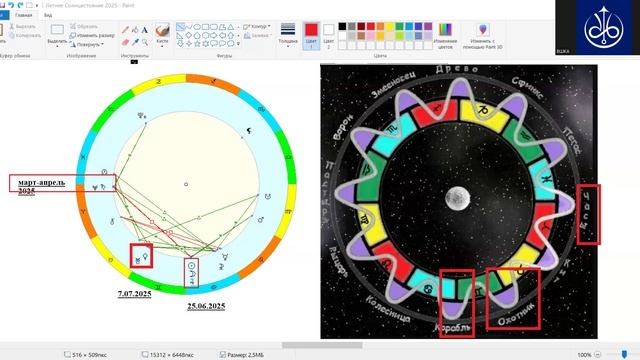Click Изменить размер resize button
The height and width of the screenshot is (360, 640).
coord(92,36)
